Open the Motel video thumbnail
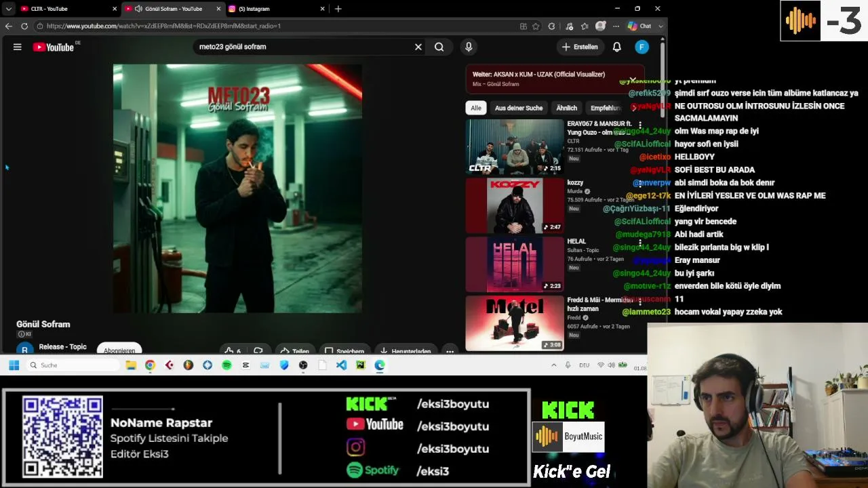 click(x=515, y=323)
